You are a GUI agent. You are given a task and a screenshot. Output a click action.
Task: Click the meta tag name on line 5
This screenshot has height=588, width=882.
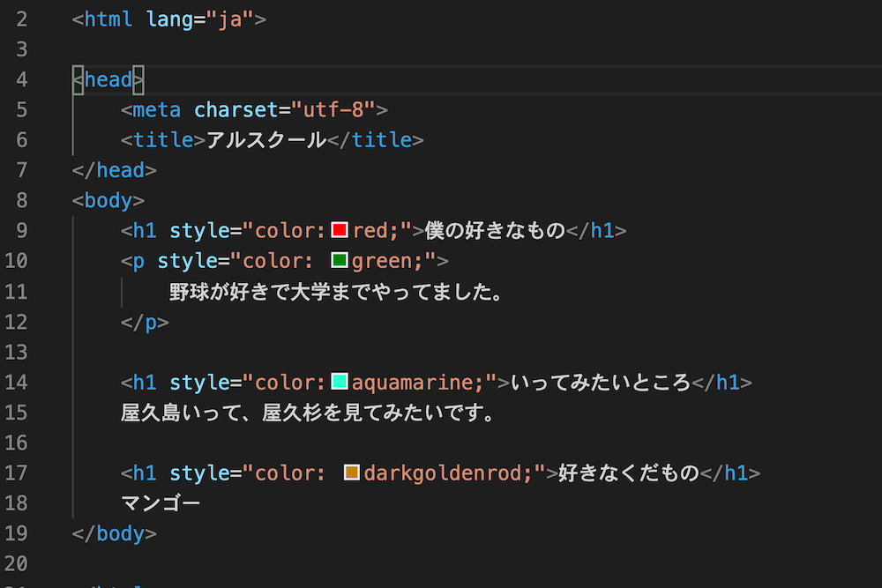(157, 109)
